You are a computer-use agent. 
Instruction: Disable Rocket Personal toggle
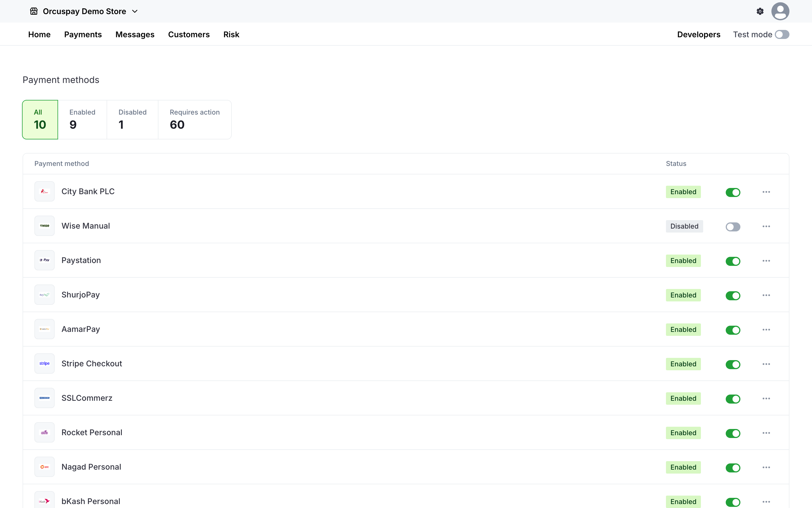point(733,433)
